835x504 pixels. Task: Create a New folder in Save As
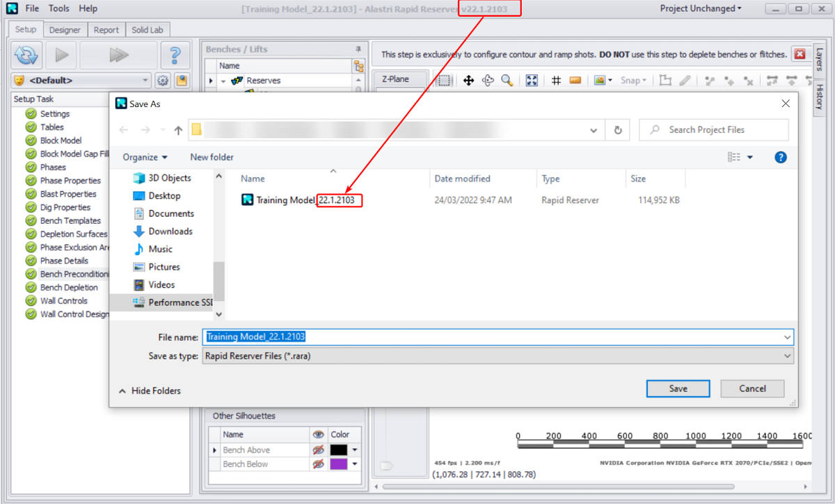[x=212, y=157]
